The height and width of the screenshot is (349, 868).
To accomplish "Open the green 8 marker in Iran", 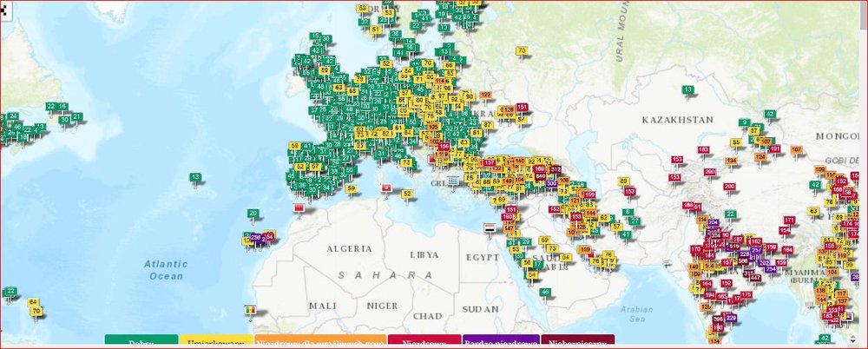I will pos(628,212).
